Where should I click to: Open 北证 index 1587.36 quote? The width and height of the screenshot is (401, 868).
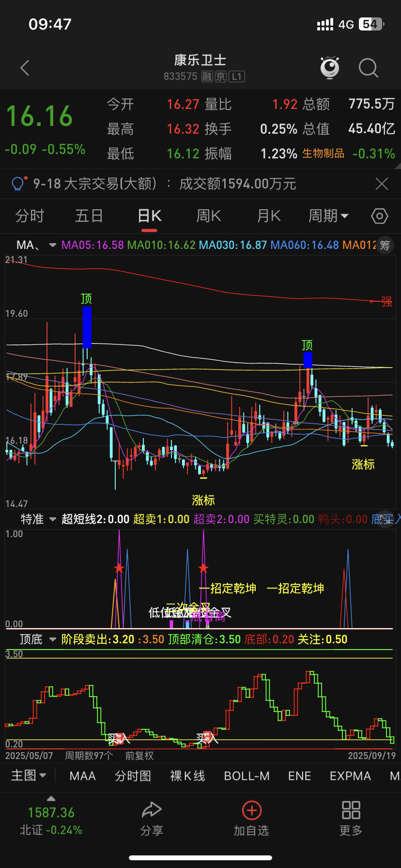[51, 812]
